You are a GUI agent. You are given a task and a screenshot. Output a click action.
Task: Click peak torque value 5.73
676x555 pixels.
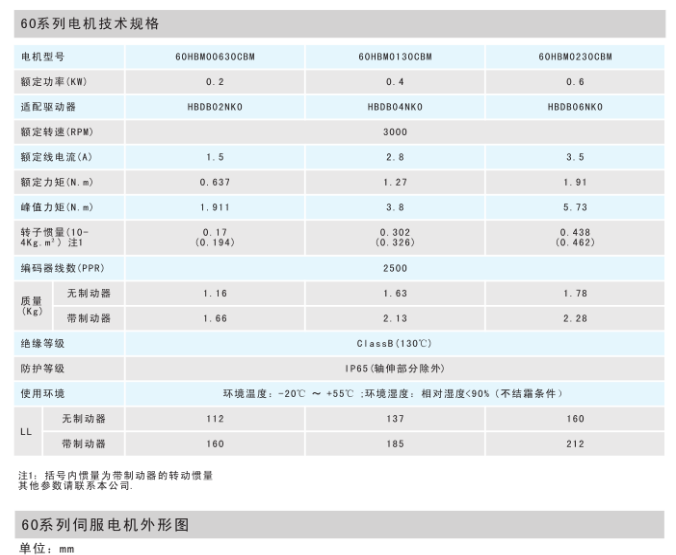(575, 207)
